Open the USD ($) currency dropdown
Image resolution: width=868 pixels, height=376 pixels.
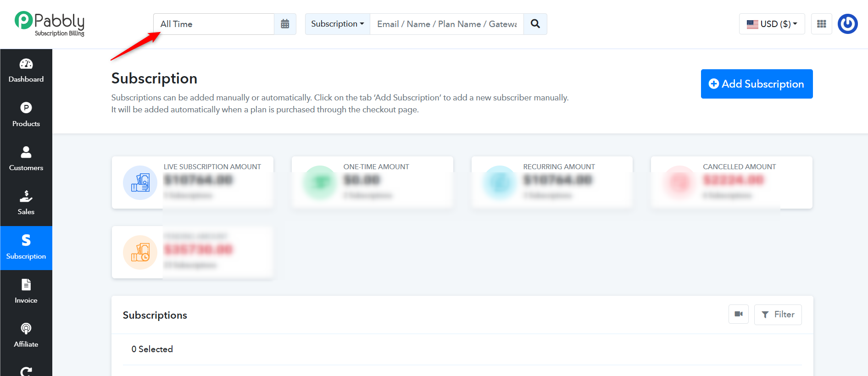(772, 24)
